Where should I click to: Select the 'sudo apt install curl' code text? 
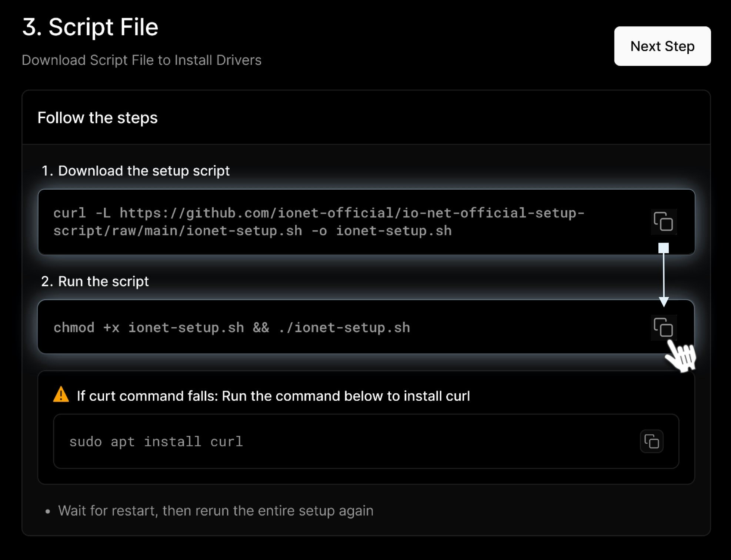pos(156,441)
